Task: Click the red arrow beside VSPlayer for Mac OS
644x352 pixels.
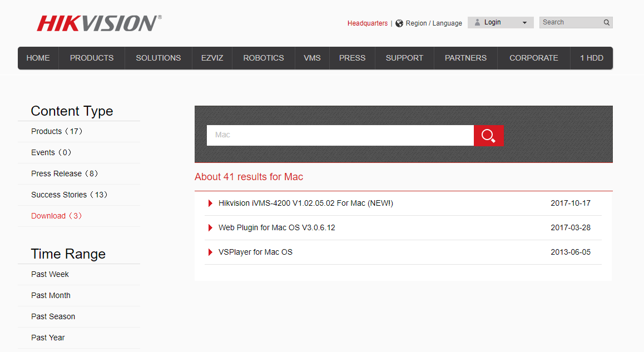Action: (x=210, y=252)
